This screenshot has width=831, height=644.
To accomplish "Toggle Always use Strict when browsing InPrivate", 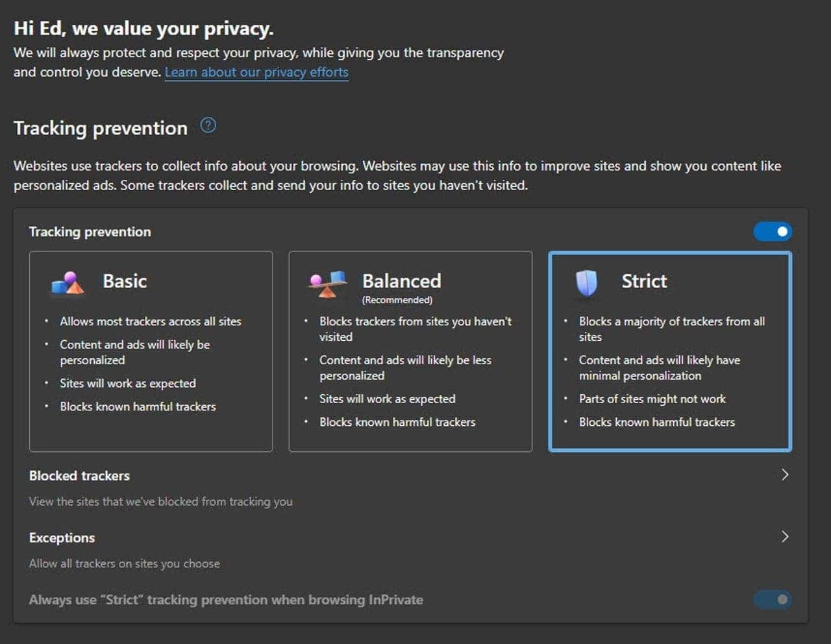I will 772,599.
